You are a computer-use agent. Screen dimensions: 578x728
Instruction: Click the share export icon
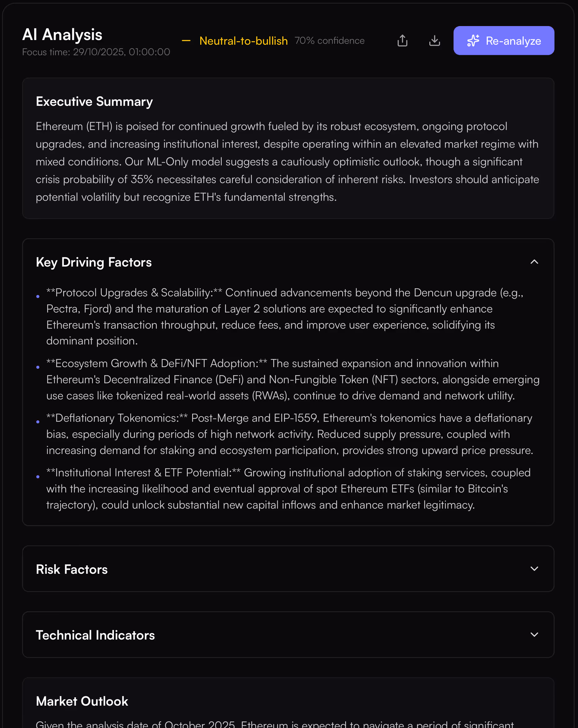pos(402,40)
